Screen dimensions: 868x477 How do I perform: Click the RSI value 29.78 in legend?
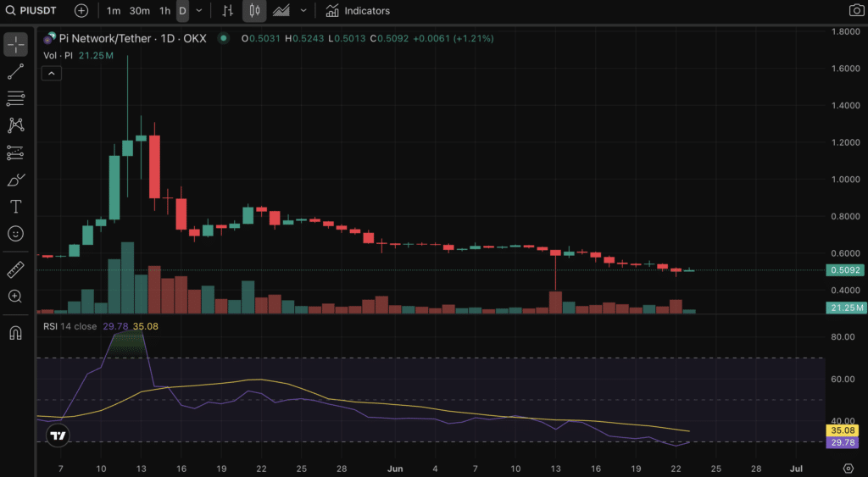[x=115, y=326]
